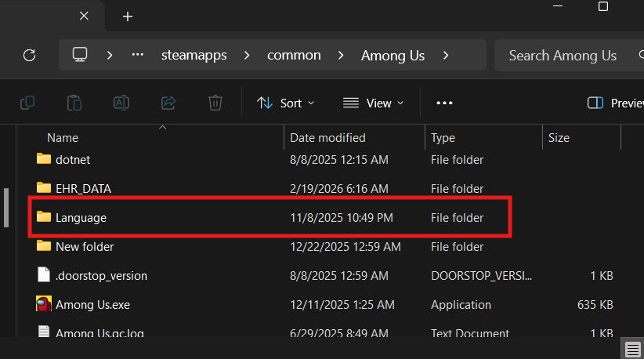
Task: Open the View dropdown menu
Action: click(373, 103)
